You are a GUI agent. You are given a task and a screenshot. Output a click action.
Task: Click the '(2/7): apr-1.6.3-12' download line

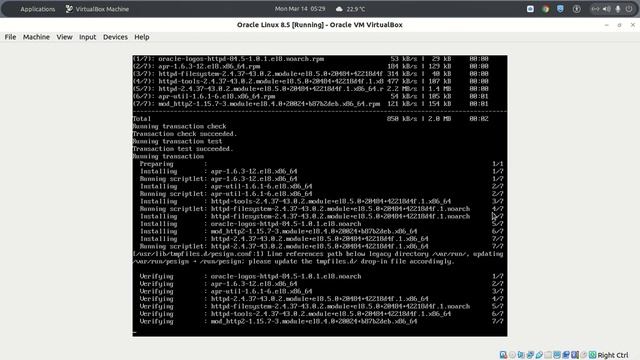coord(310,66)
